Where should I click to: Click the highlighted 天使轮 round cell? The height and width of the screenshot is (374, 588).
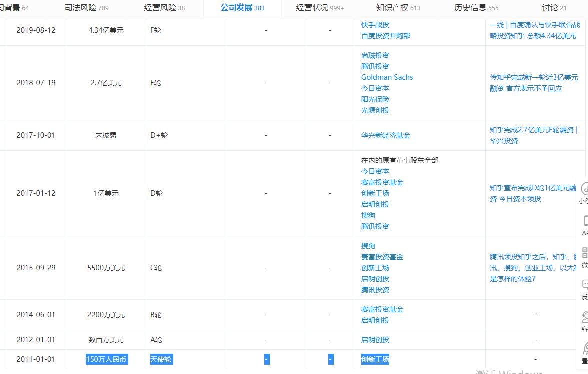click(x=161, y=360)
